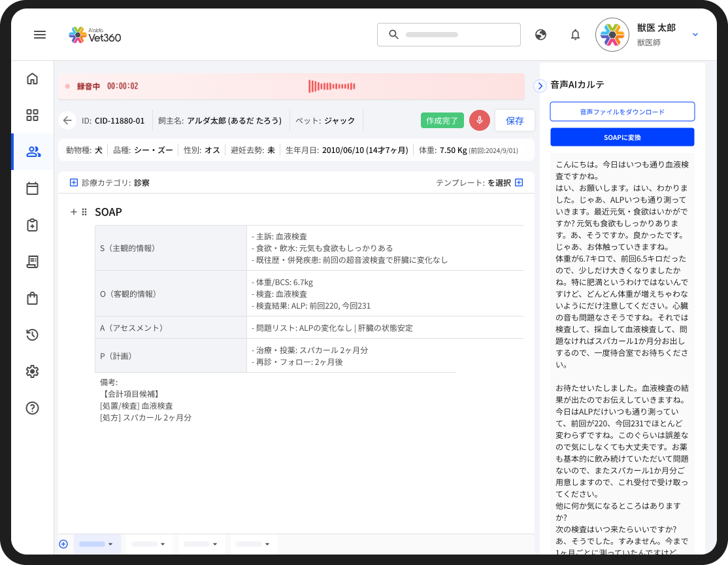Select the second bottom tab
Image resolution: width=728 pixels, height=565 pixels.
pos(149,543)
